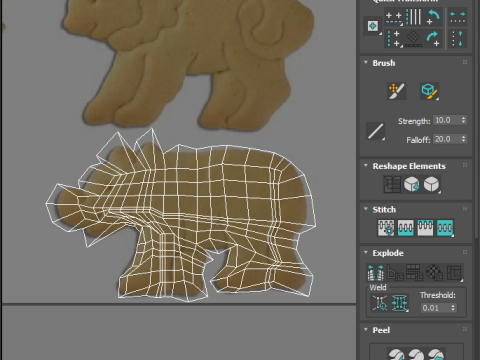This screenshot has width=480, height=360.
Task: Click the Relax Custom plain cube icon
Action: coord(431,184)
